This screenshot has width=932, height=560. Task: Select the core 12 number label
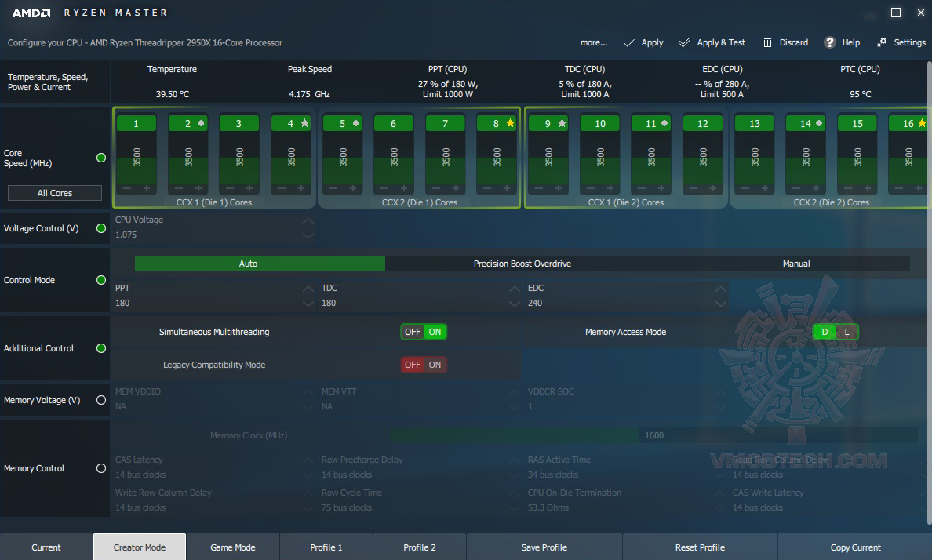pos(703,123)
